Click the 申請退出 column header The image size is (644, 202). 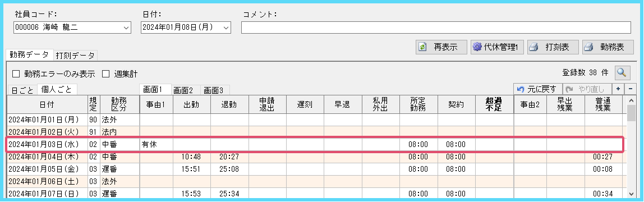coord(268,105)
